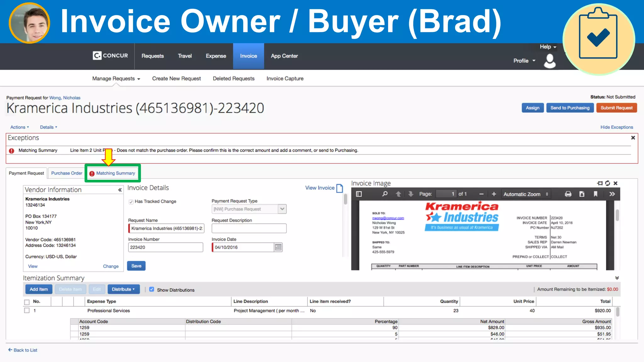The image size is (644, 362).
Task: Click the Assign button
Action: (x=532, y=108)
